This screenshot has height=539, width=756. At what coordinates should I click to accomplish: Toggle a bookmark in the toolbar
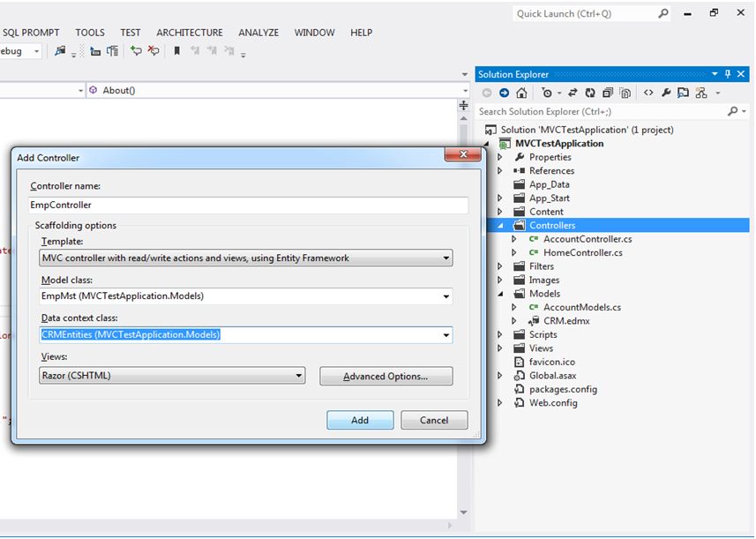[176, 51]
